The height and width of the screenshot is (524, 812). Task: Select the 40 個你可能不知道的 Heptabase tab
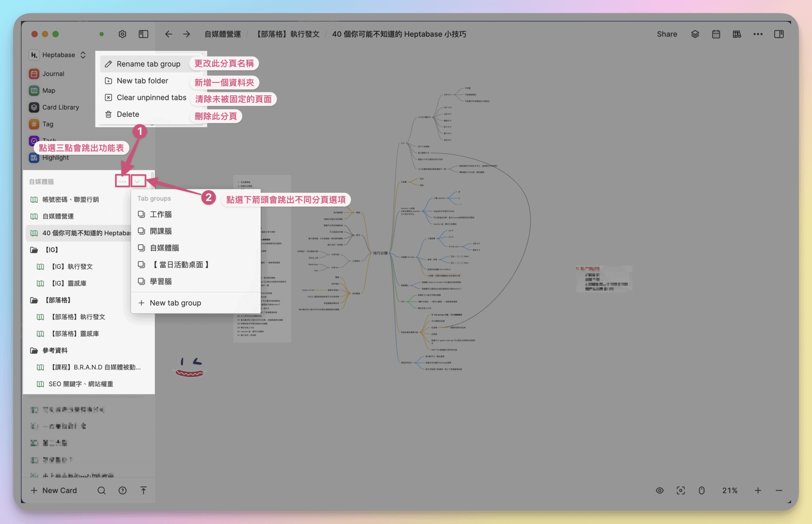pyautogui.click(x=79, y=233)
